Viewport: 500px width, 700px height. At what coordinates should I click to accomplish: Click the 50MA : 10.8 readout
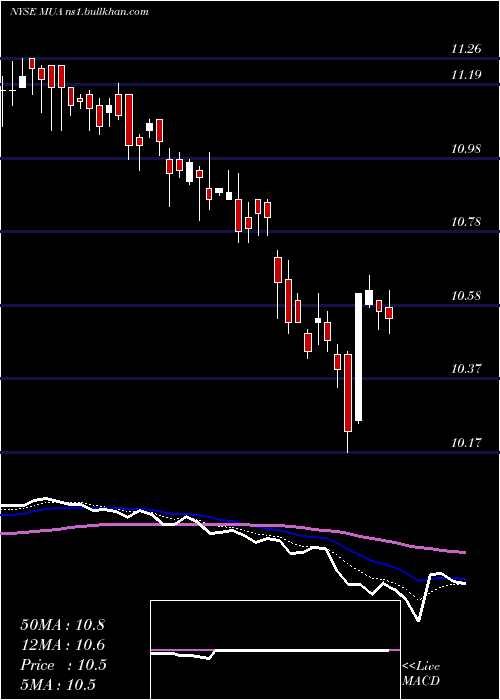coord(62,625)
